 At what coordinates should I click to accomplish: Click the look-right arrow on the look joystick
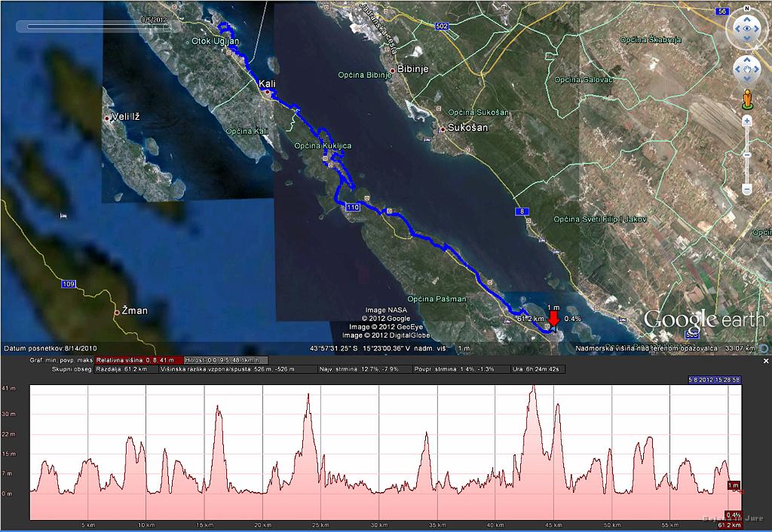coord(755,29)
